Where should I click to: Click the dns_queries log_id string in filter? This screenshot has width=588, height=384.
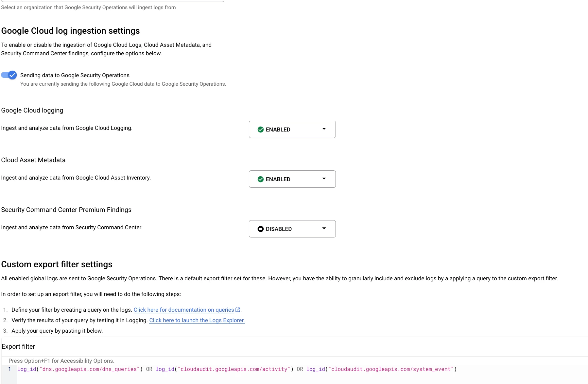[x=90, y=369]
